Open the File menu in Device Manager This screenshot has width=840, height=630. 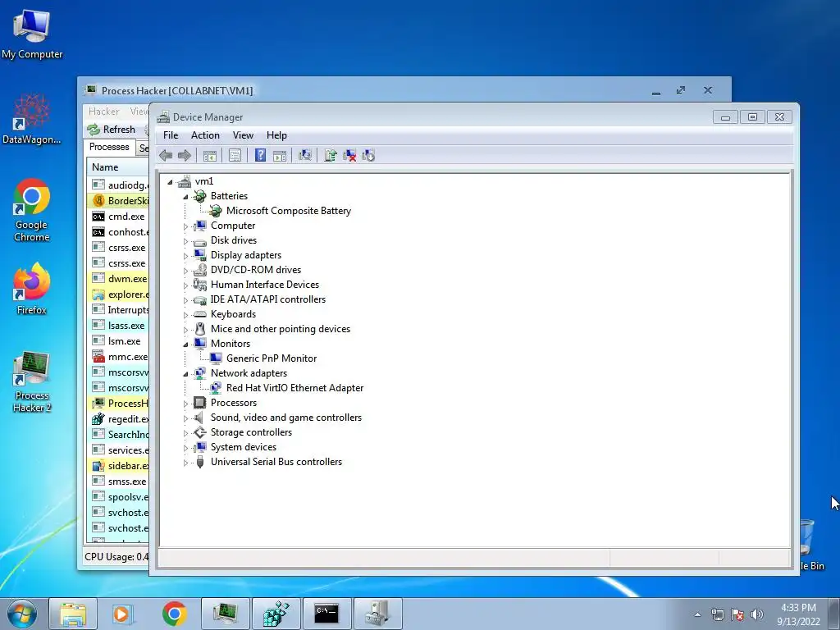pos(171,135)
